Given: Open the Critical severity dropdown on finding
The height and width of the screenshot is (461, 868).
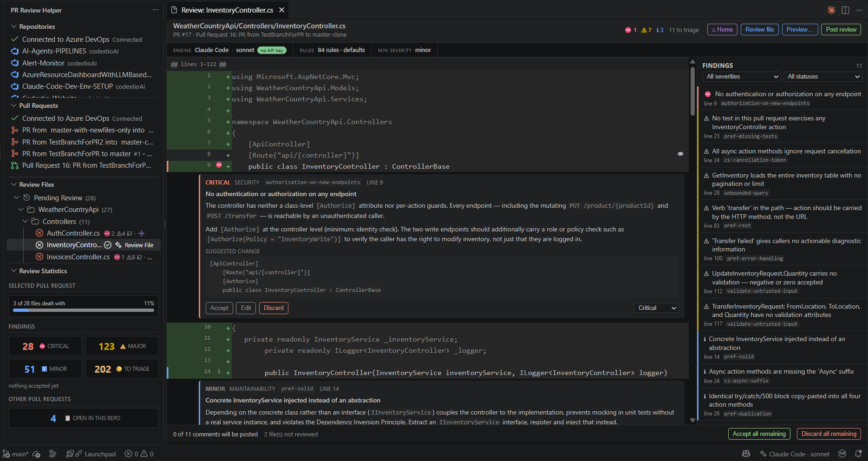Looking at the screenshot, I should click(x=656, y=308).
